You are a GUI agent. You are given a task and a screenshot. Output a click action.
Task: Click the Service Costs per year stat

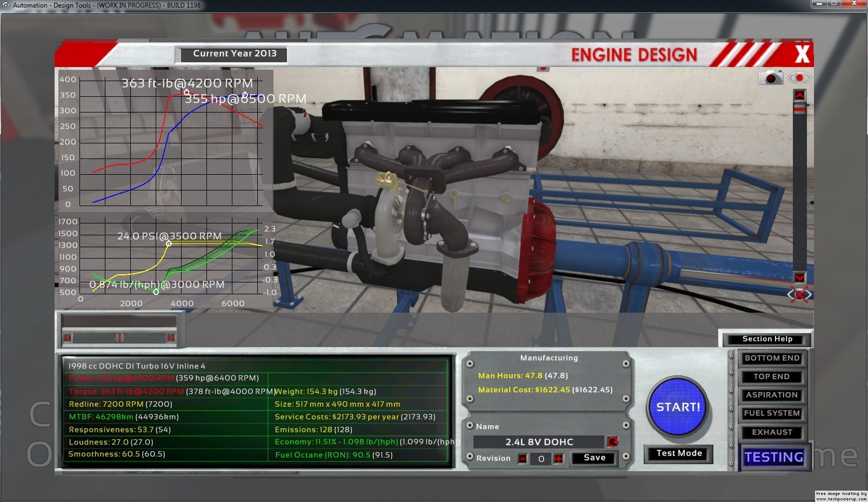[355, 417]
